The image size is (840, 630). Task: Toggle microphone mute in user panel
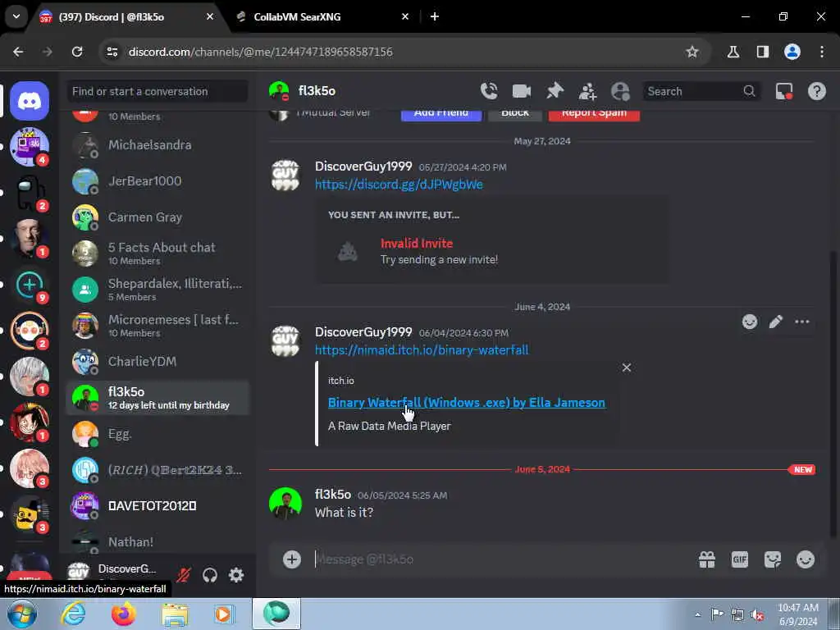click(x=184, y=575)
